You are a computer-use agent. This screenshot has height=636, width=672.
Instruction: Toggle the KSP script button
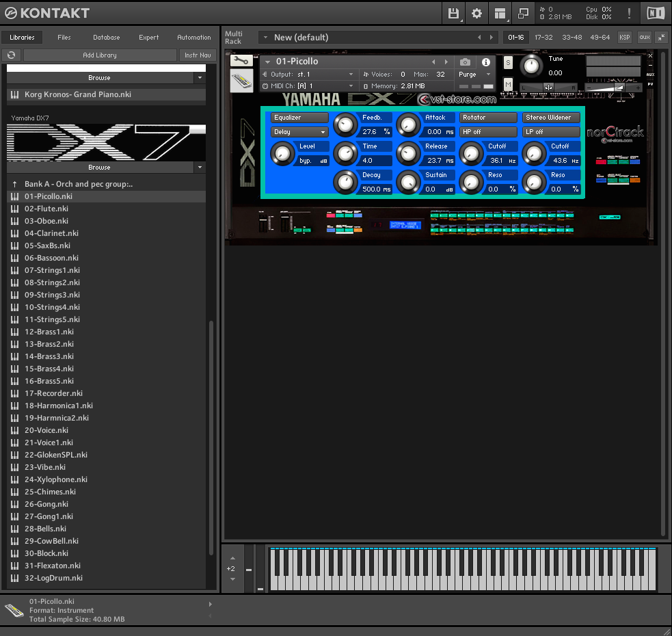[624, 38]
